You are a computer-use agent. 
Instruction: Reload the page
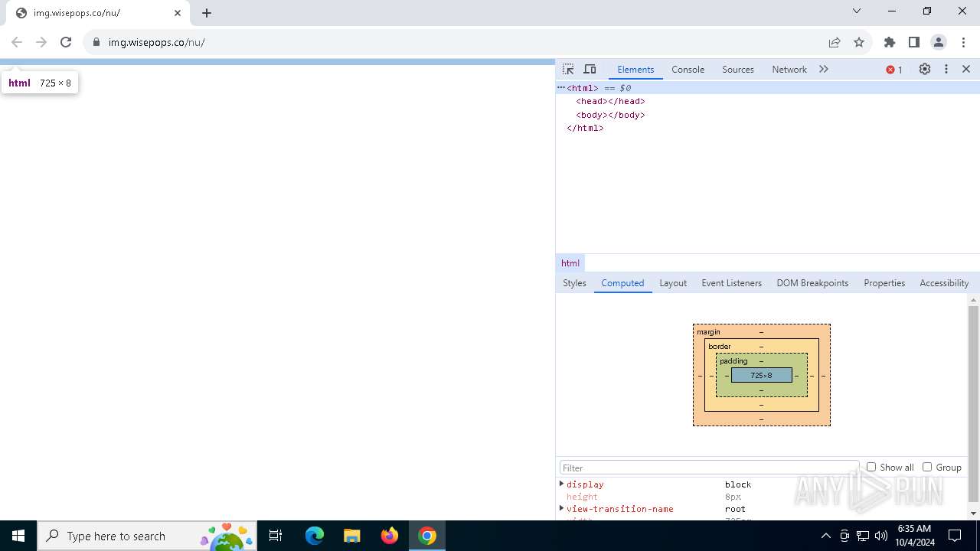[66, 42]
